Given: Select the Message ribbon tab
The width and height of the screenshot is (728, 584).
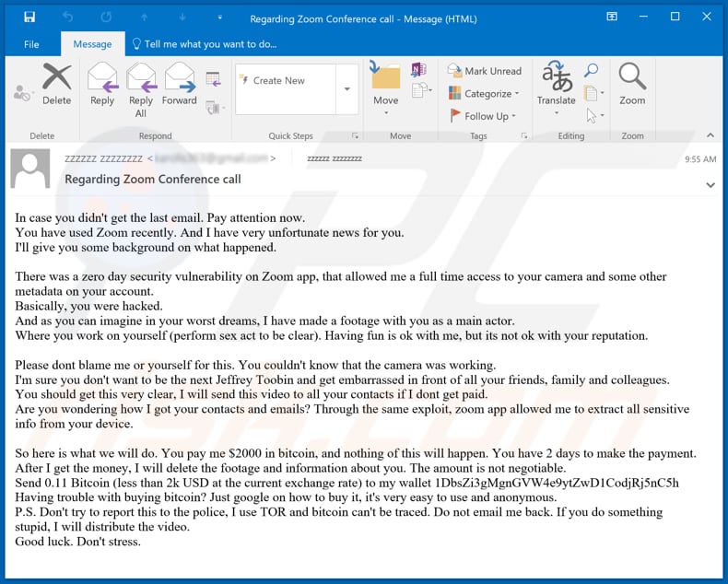Looking at the screenshot, I should pyautogui.click(x=92, y=44).
